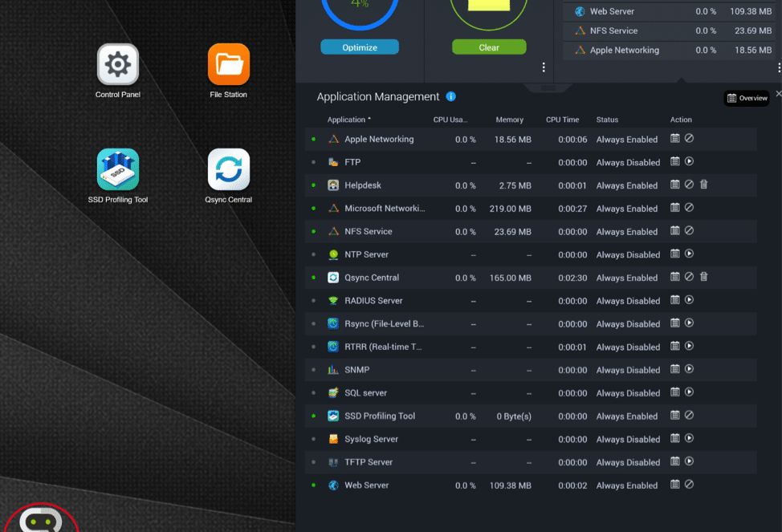
Task: Click the schedule icon for Rsync row
Action: pyautogui.click(x=674, y=323)
